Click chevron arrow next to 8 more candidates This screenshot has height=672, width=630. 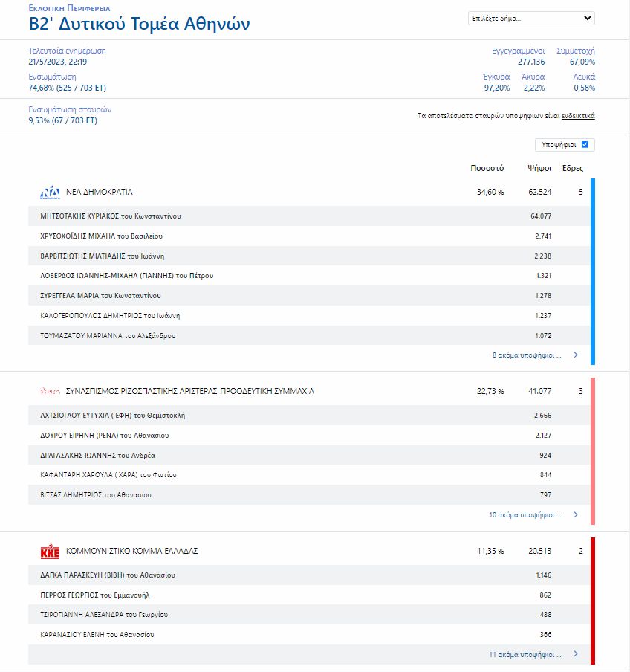pos(576,355)
